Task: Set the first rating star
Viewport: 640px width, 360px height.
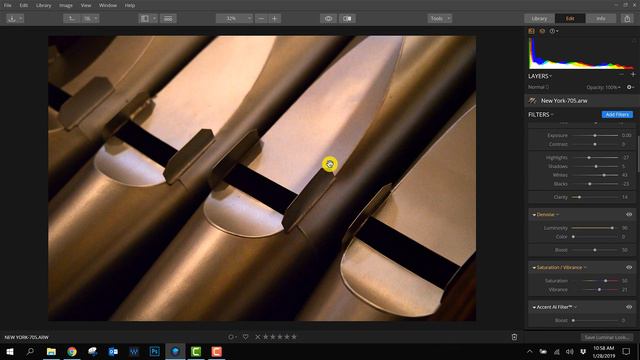Action: click(266, 337)
